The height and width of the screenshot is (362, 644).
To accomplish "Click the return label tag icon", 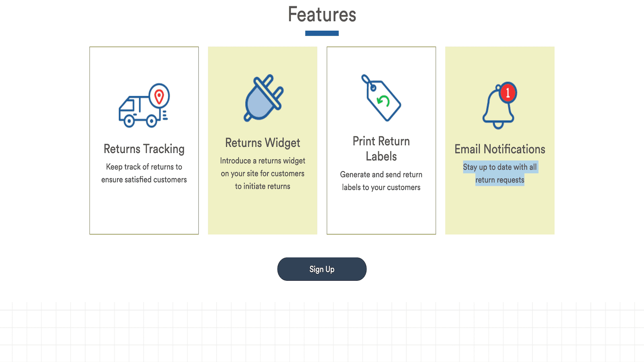I will click(x=380, y=99).
